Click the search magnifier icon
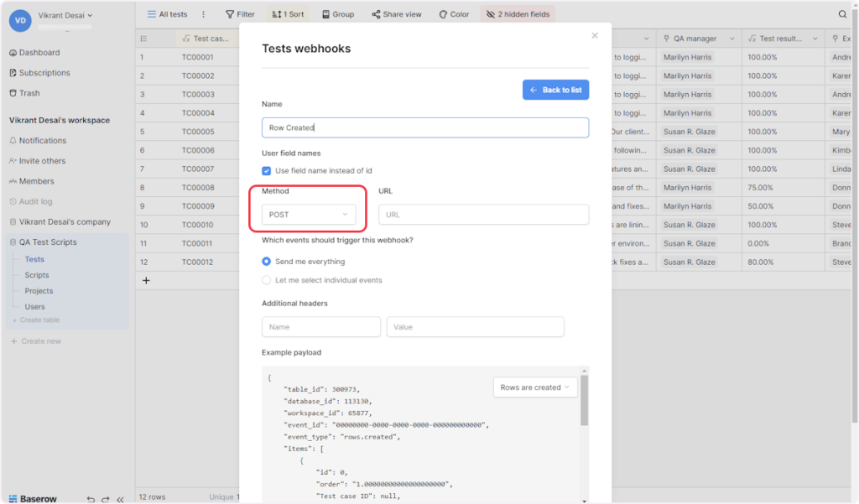Image resolution: width=859 pixels, height=504 pixels. [842, 14]
